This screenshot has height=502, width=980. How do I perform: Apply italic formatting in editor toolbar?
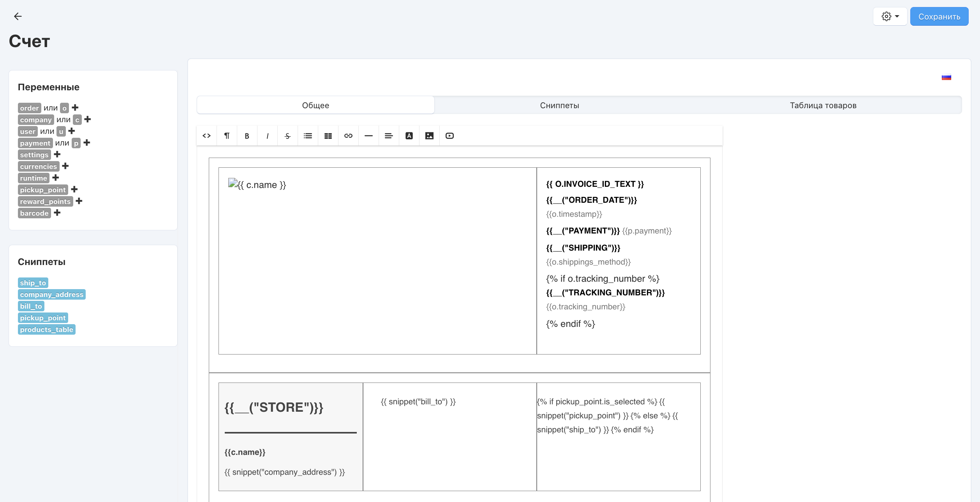tap(267, 136)
